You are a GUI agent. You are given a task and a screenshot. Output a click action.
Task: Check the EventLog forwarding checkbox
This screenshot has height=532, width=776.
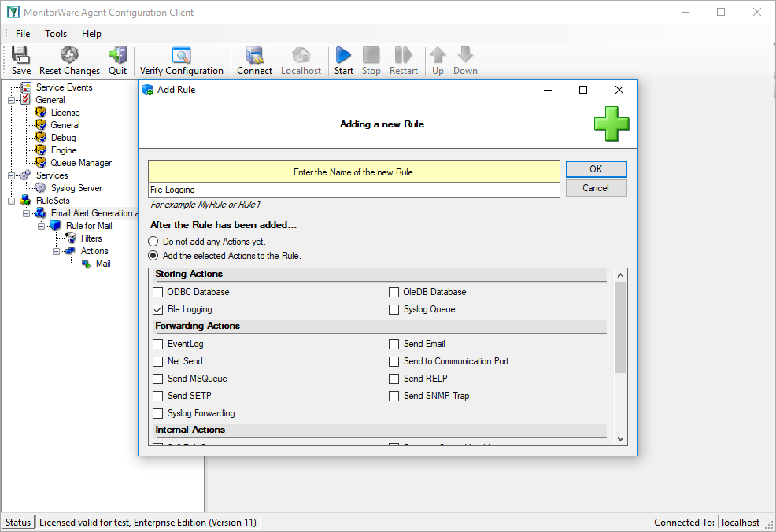tap(158, 344)
